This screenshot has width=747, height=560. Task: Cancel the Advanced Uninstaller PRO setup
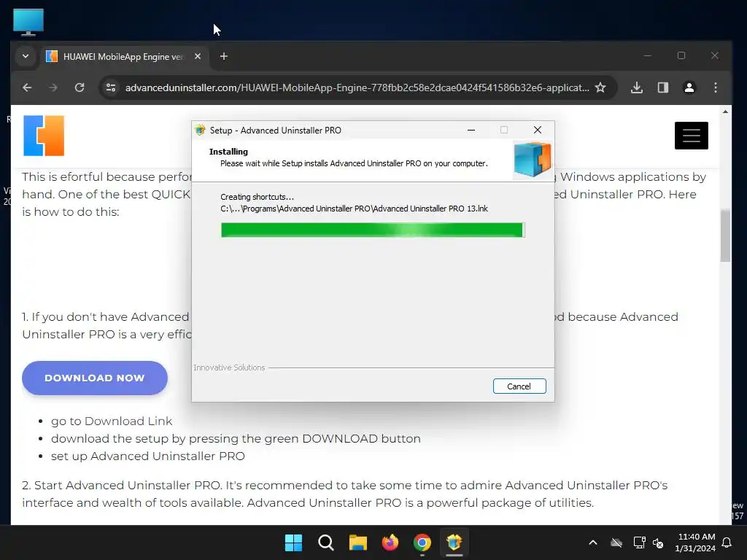click(519, 386)
